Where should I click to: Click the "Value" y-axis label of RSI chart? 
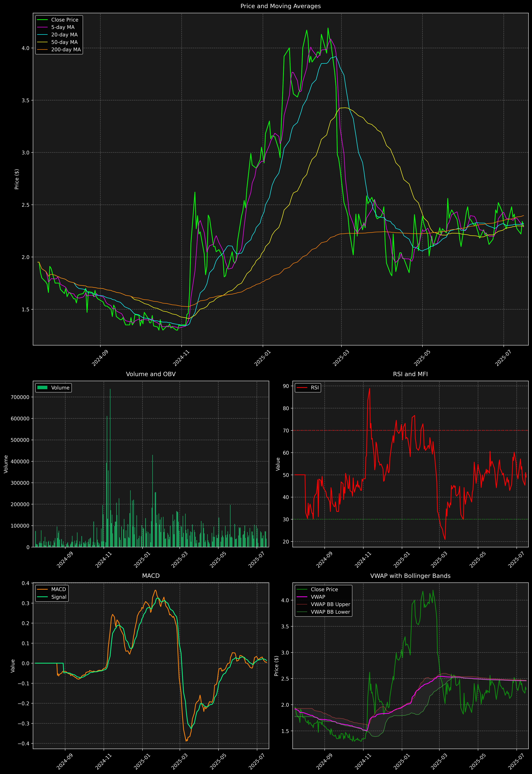[x=278, y=464]
